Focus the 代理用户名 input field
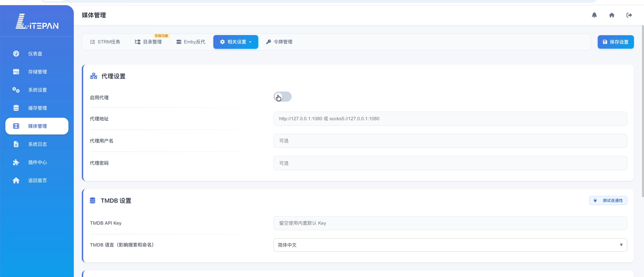 tap(450, 141)
